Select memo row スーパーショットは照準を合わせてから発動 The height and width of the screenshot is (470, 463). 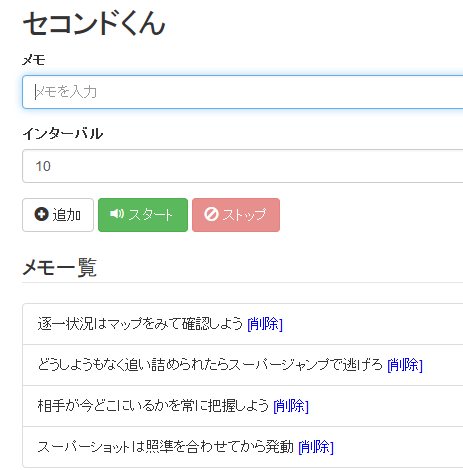click(x=243, y=447)
